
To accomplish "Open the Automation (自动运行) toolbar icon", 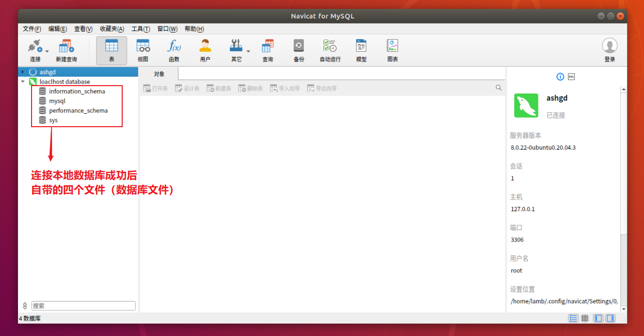I will tap(330, 50).
